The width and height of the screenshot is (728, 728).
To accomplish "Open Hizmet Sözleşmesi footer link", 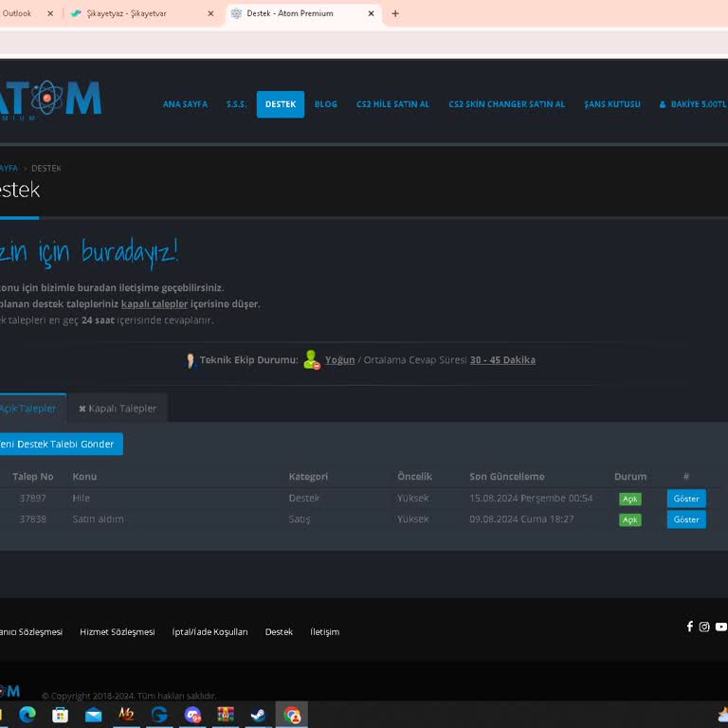I will point(117,631).
